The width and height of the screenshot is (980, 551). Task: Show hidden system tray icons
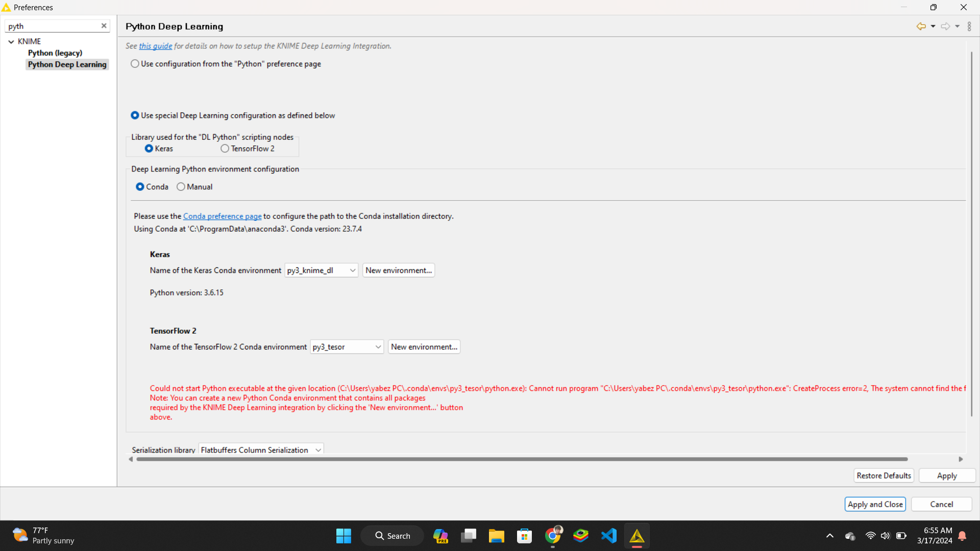point(830,536)
